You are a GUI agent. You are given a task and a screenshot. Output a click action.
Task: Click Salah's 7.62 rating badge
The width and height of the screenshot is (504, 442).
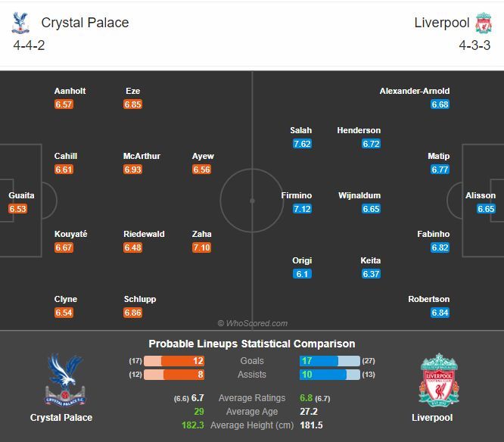click(x=301, y=144)
